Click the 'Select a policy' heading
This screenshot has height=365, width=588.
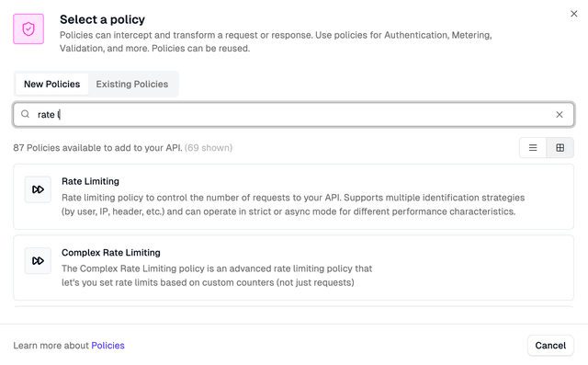pos(102,19)
